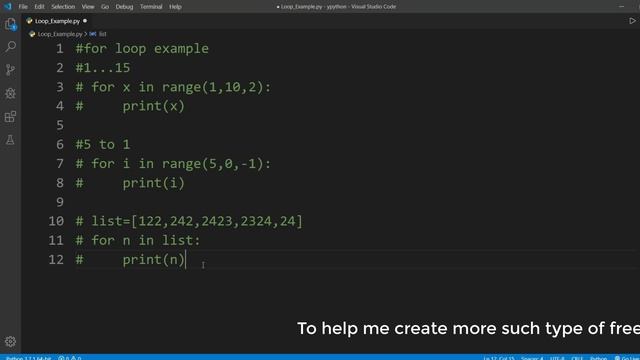Open the Terminal menu
The image size is (640, 360).
tap(151, 7)
